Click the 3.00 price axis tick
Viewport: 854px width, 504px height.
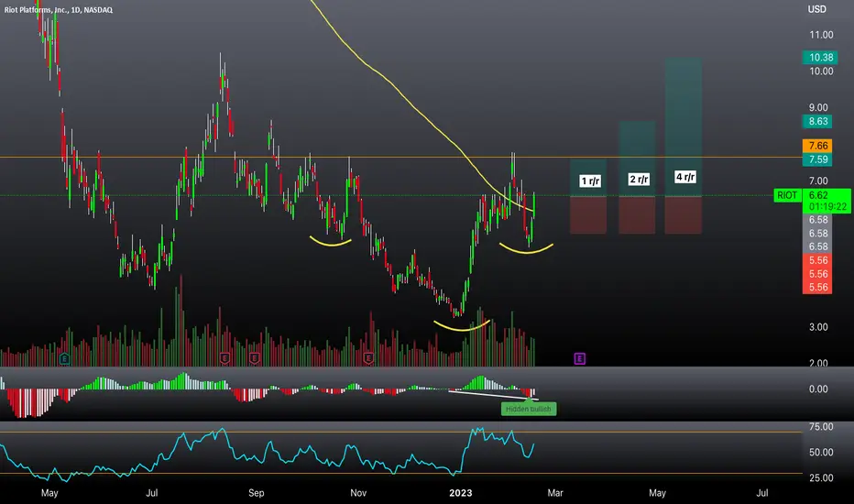[818, 327]
